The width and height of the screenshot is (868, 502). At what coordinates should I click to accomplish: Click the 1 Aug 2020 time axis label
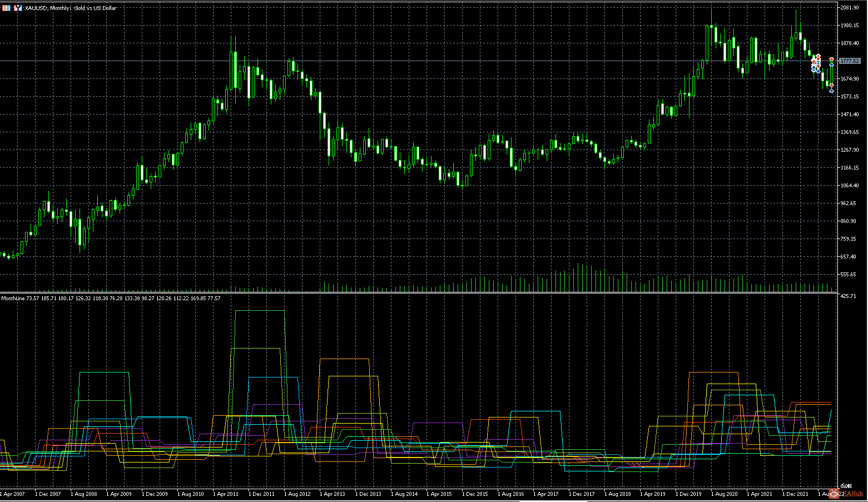point(724,494)
